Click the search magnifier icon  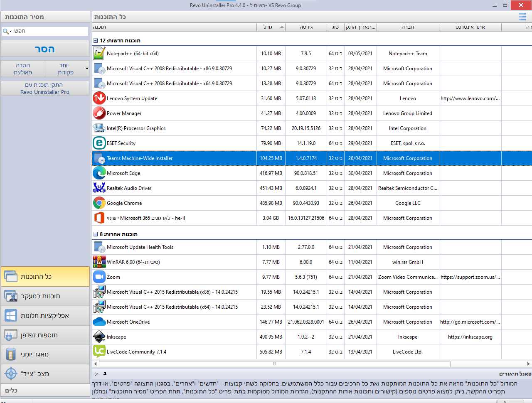(x=5, y=31)
